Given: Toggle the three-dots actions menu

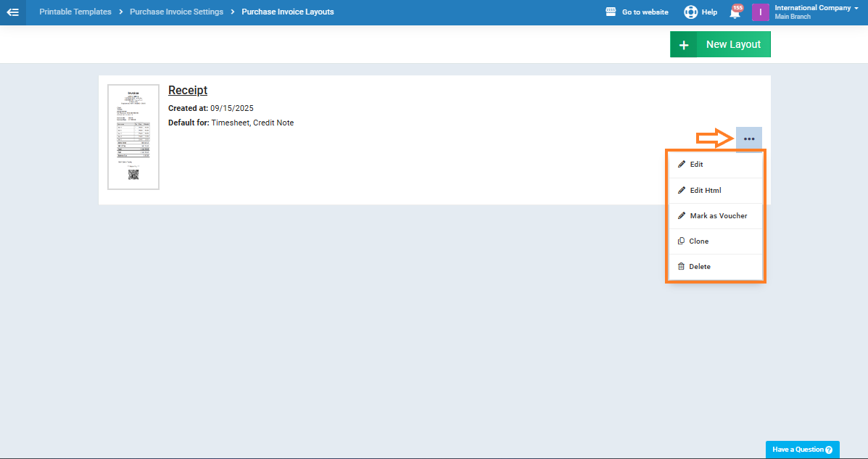Looking at the screenshot, I should [748, 139].
